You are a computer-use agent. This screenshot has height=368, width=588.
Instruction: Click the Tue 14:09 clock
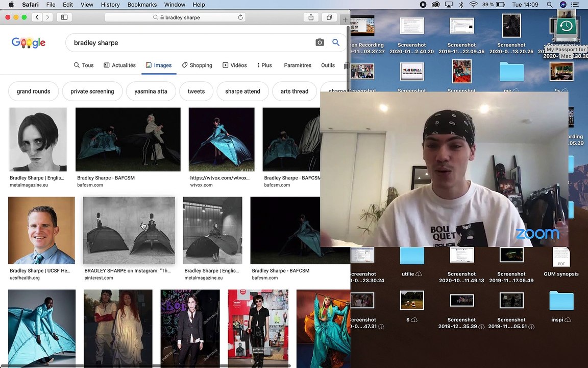(525, 5)
